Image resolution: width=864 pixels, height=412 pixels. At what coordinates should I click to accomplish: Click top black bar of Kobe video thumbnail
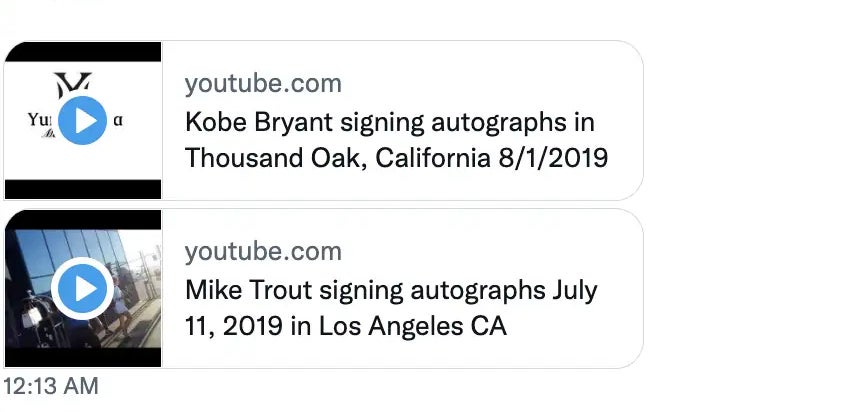tap(83, 52)
